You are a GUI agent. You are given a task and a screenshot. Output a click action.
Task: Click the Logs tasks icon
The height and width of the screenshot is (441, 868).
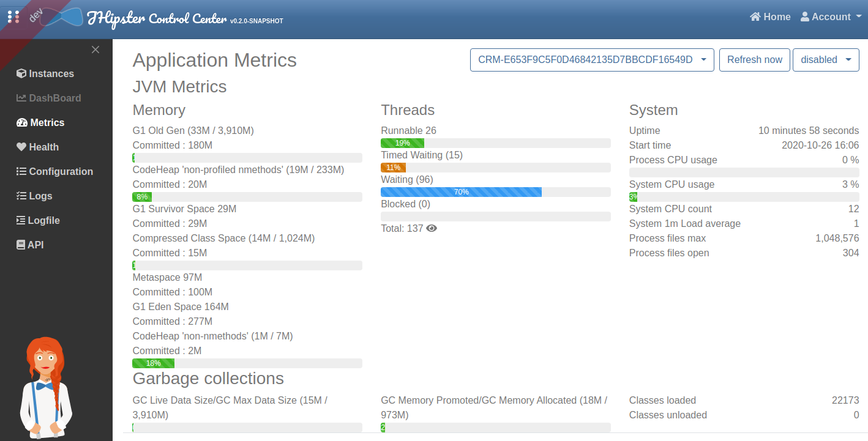pos(21,196)
